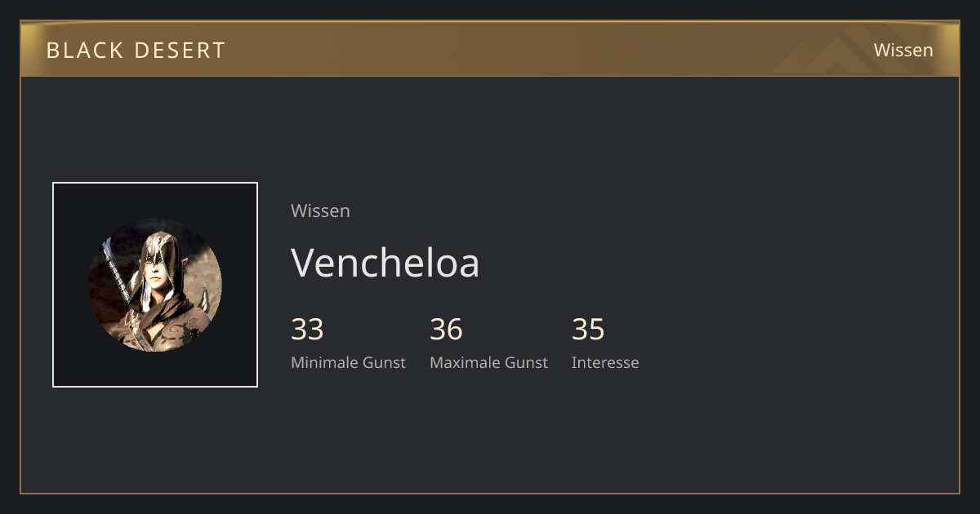Select the circular Vencheloa character portrait

coord(155,285)
